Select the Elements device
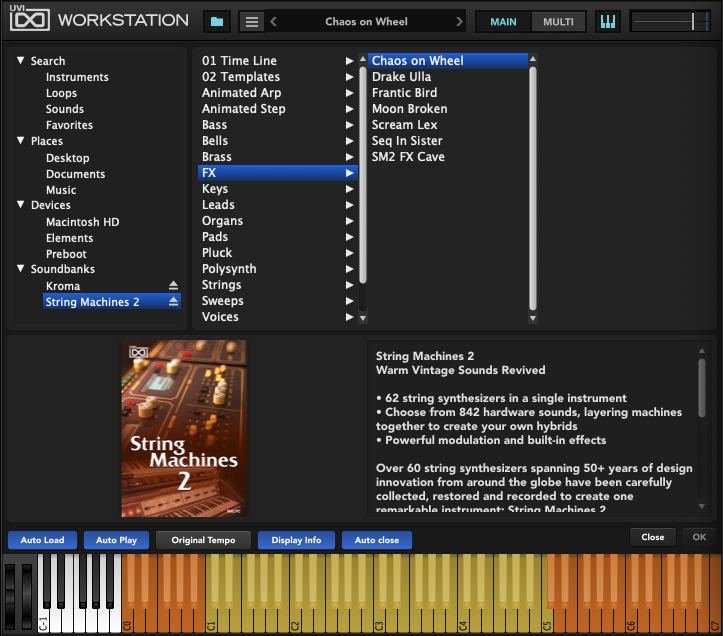The height and width of the screenshot is (636, 723). (x=70, y=238)
